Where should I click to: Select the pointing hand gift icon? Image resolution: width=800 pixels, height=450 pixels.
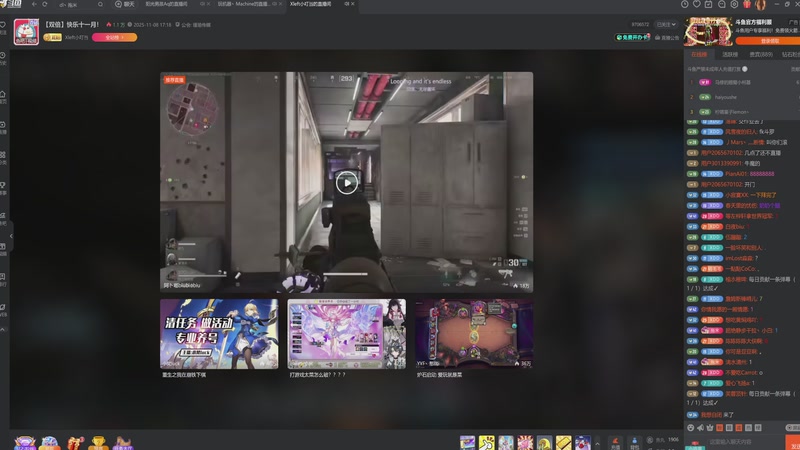pyautogui.click(x=487, y=442)
